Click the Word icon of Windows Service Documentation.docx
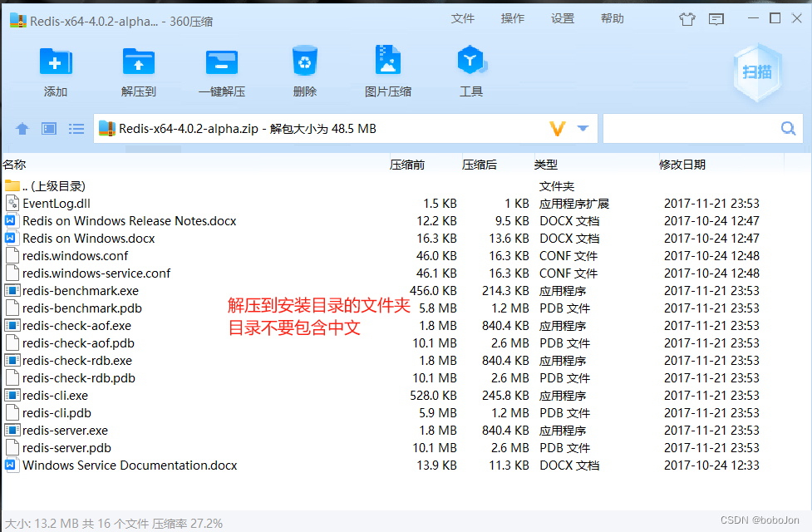 [12, 465]
